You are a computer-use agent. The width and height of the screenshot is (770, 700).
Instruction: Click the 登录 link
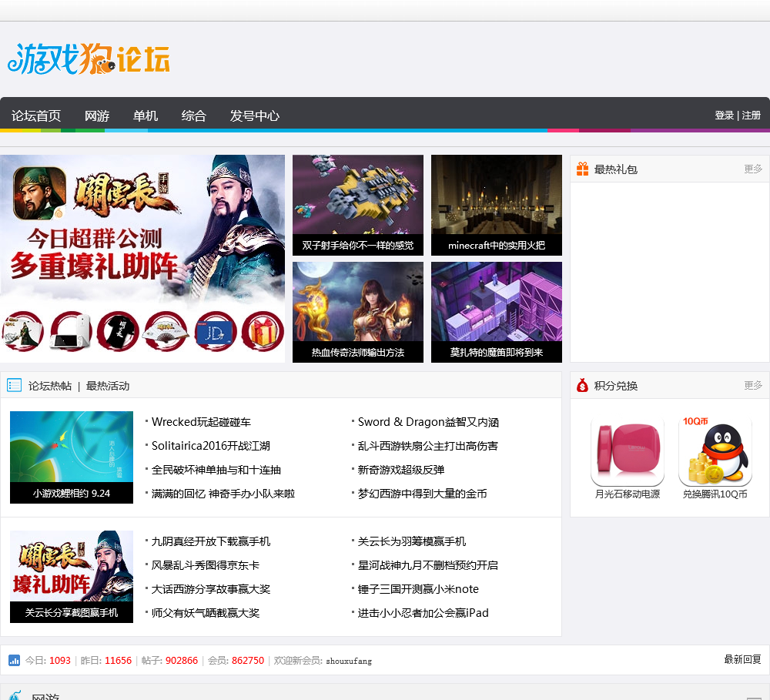pyautogui.click(x=725, y=116)
